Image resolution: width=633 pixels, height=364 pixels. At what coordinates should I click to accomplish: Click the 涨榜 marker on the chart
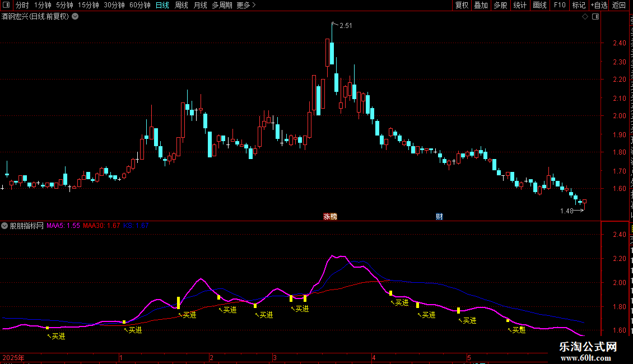click(x=331, y=217)
